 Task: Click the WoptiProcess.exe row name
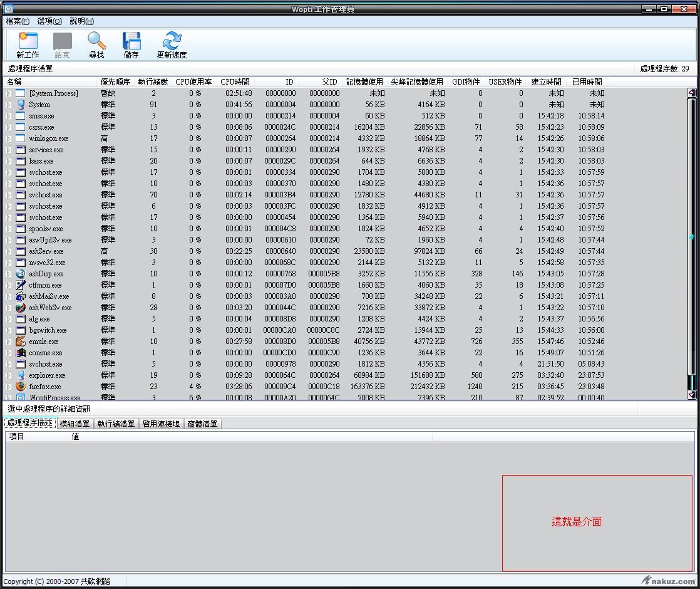pyautogui.click(x=55, y=397)
